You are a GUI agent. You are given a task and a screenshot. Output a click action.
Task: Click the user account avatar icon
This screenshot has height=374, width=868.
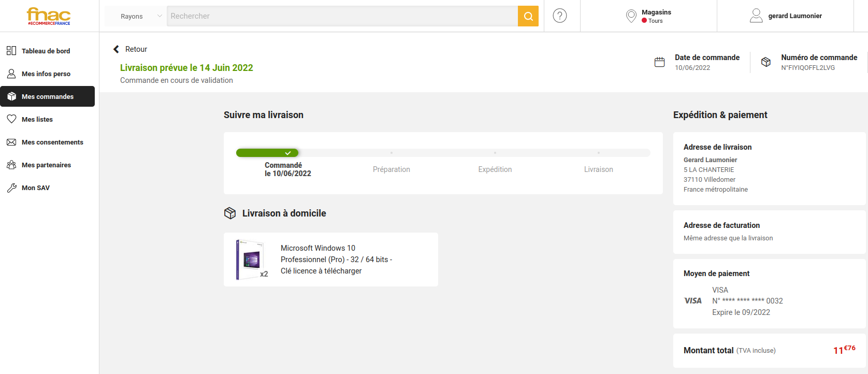click(756, 16)
